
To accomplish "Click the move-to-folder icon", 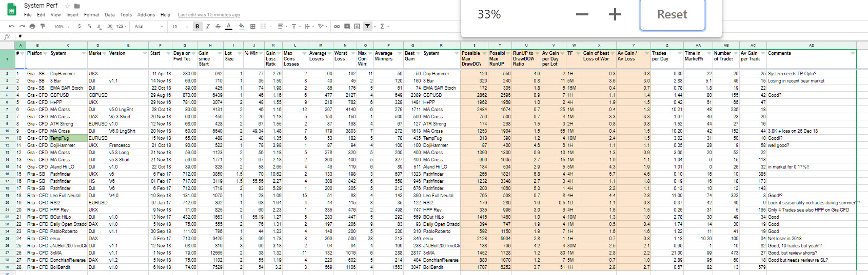I will [77, 6].
